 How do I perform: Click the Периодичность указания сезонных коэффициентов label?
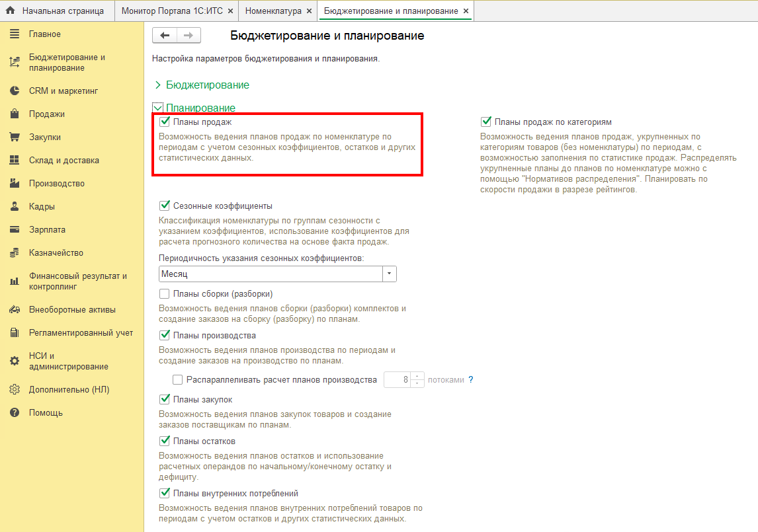(261, 258)
